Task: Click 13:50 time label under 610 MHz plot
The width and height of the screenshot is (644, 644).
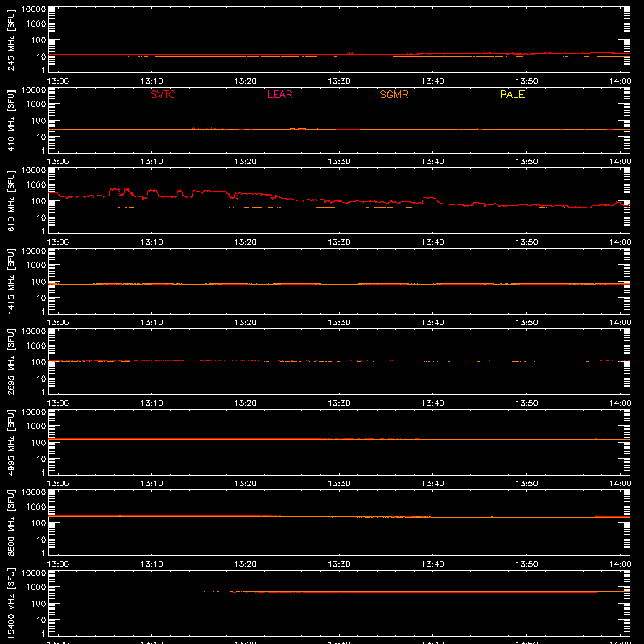Action: tap(526, 242)
